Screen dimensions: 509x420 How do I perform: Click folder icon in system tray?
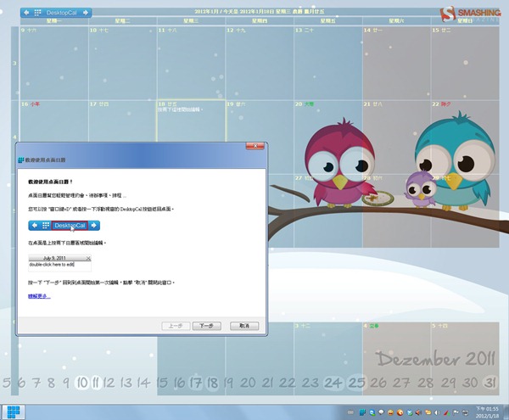428,412
